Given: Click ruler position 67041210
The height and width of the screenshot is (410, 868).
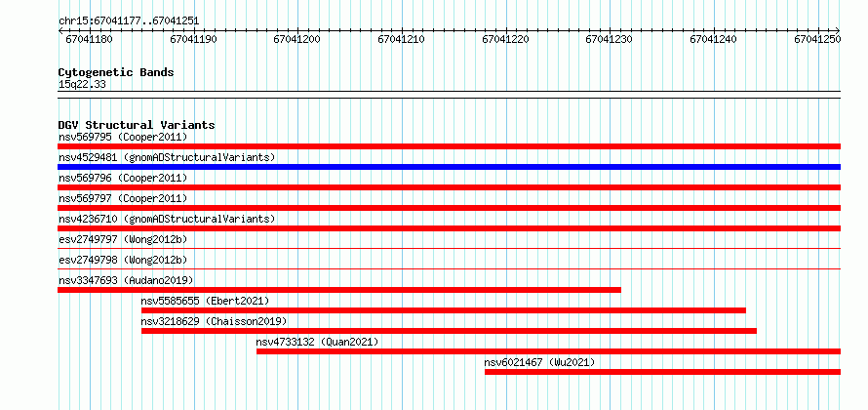Looking at the screenshot, I should point(402,39).
